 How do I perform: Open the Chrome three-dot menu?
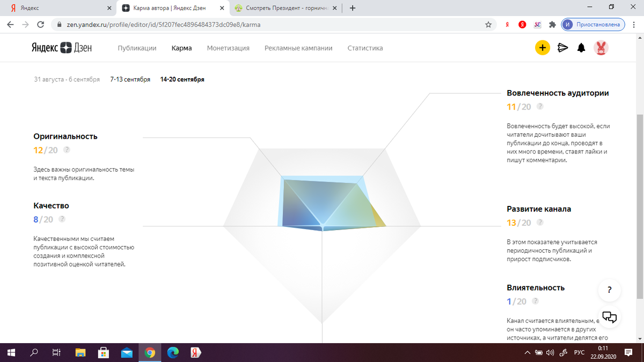pos(634,24)
